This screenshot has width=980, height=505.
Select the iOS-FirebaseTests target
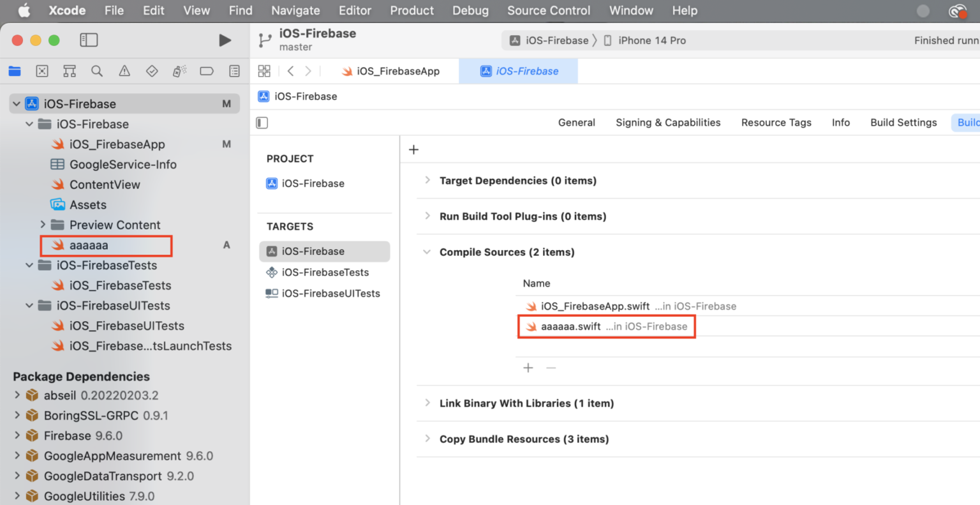point(325,273)
